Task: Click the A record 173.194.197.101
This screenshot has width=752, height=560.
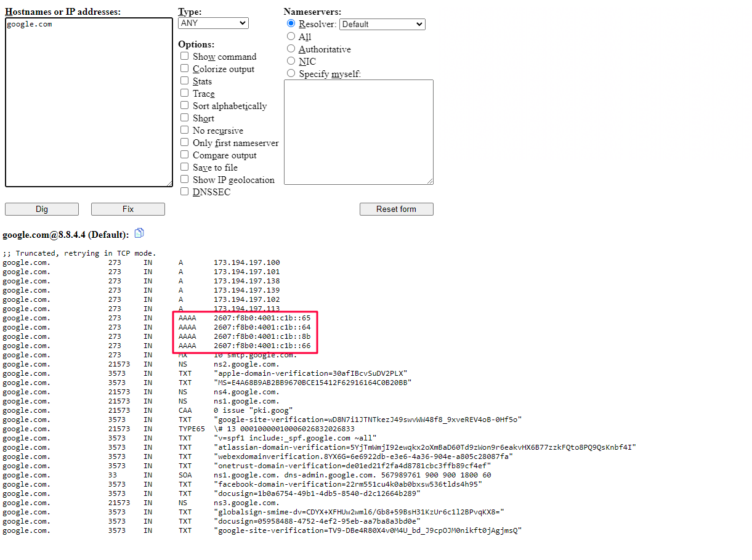Action: pos(247,272)
